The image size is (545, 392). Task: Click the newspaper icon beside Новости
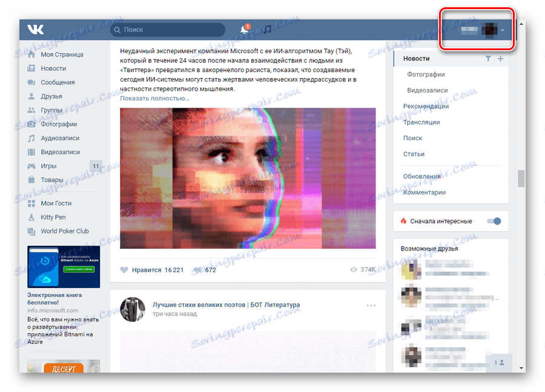point(31,68)
